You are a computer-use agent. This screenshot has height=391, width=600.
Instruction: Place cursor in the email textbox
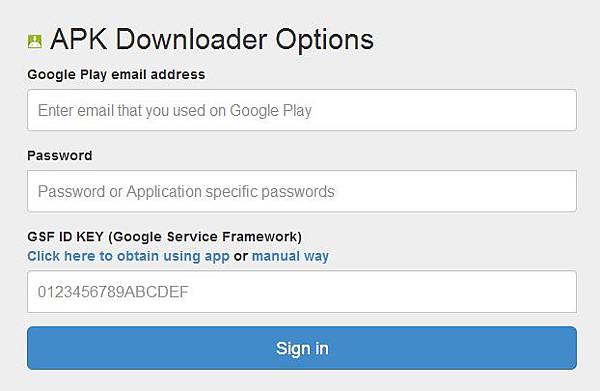(x=302, y=110)
